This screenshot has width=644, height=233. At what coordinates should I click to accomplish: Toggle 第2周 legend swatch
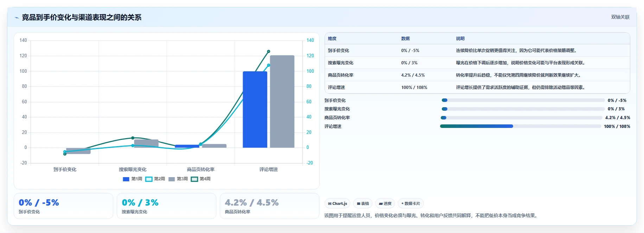[x=149, y=179]
